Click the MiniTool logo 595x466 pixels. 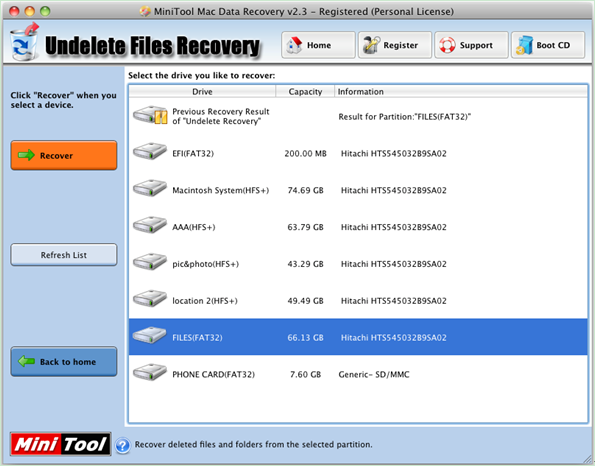click(61, 444)
